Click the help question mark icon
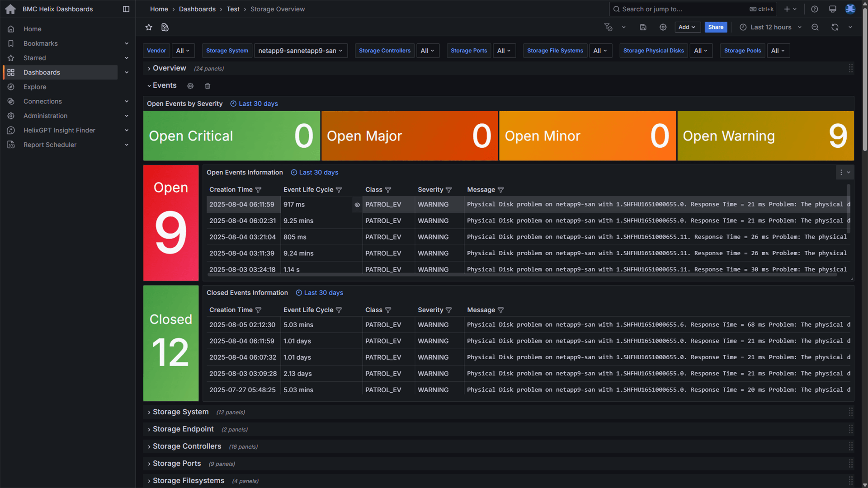Viewport: 868px width, 488px height. pos(814,9)
